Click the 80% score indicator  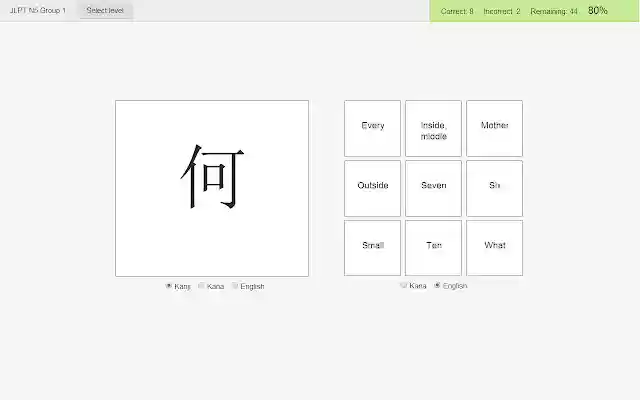[x=598, y=11]
